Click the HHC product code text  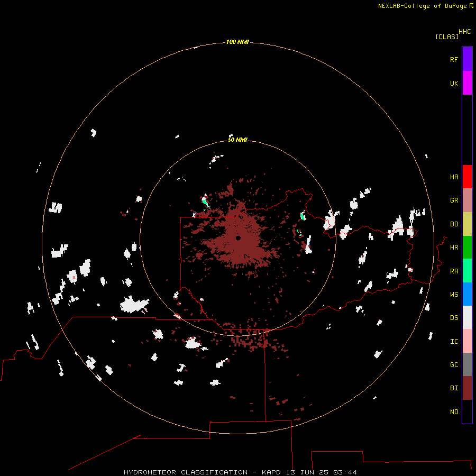coord(465,32)
